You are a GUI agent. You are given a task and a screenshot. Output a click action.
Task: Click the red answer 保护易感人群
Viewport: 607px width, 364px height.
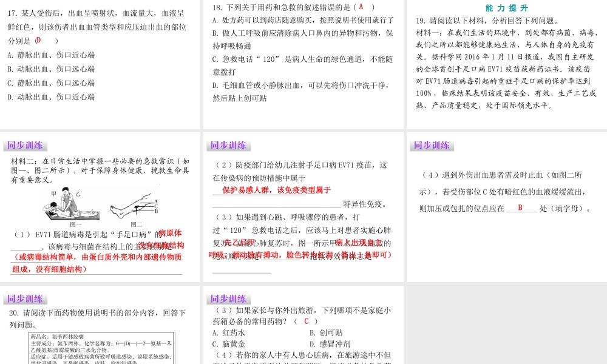(245, 190)
